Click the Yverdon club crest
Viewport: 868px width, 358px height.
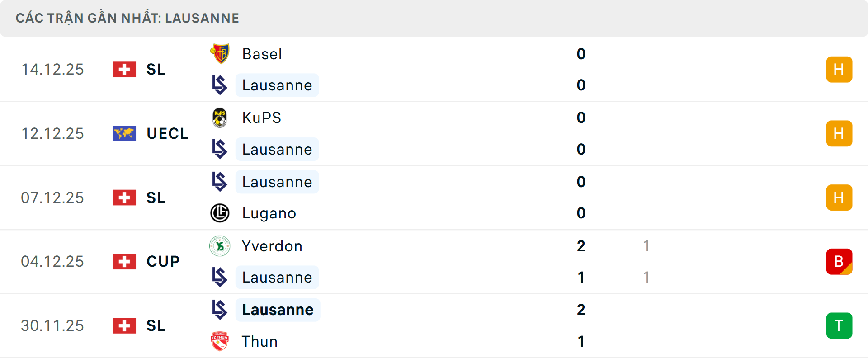220,246
